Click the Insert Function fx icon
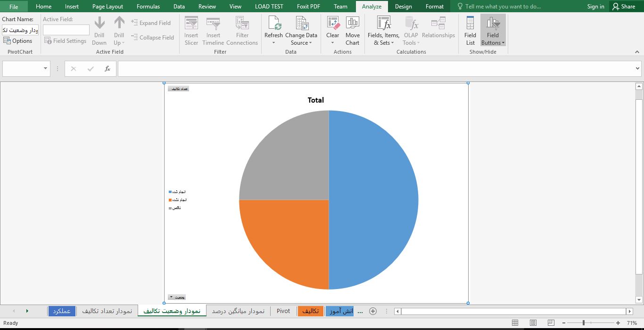 coord(107,69)
